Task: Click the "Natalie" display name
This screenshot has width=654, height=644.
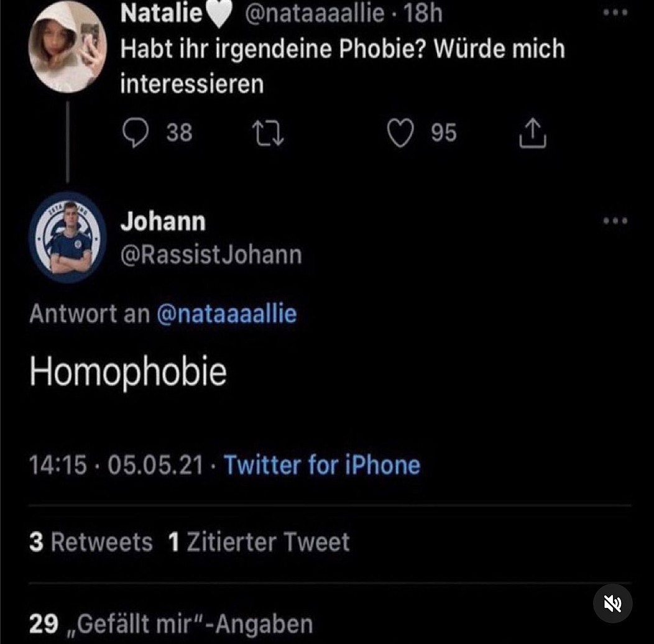Action: [x=162, y=14]
